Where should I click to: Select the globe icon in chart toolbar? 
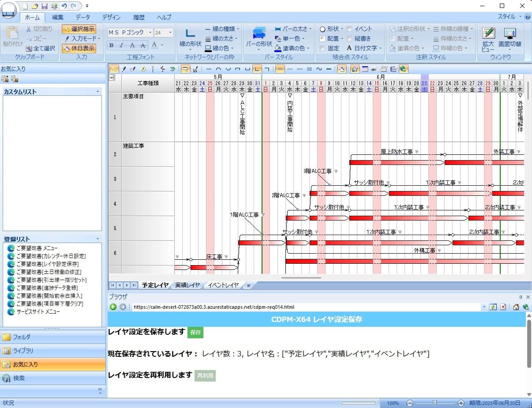403,69
